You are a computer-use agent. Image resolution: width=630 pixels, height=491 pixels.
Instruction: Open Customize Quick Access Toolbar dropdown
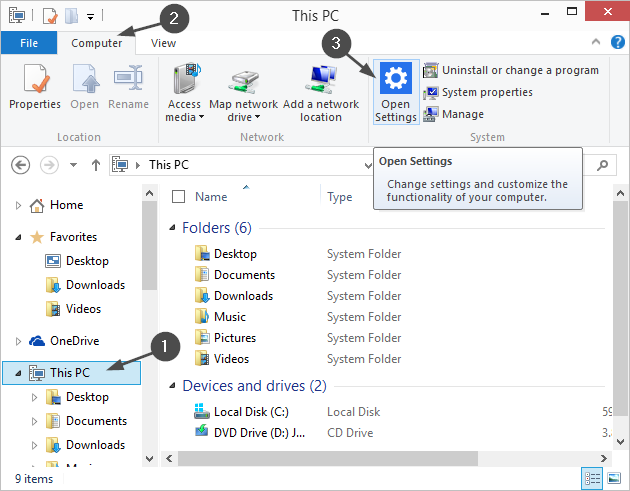[90, 17]
